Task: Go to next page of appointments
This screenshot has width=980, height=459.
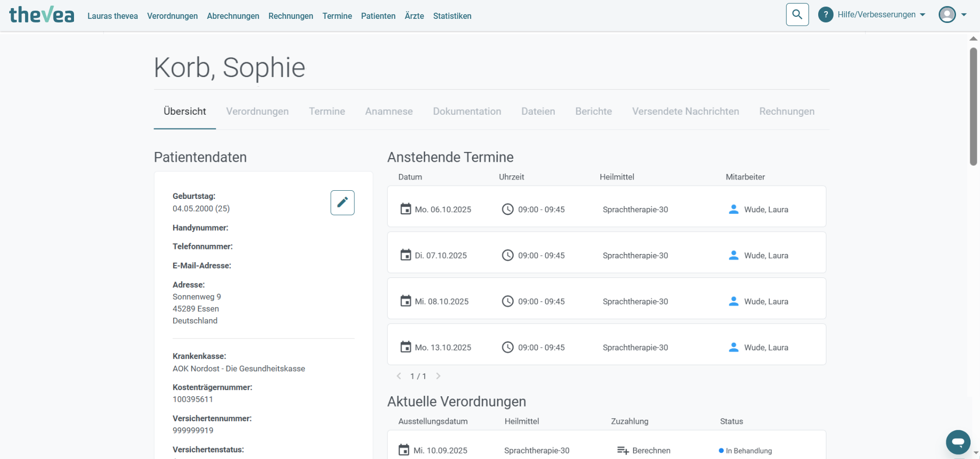Action: (438, 376)
